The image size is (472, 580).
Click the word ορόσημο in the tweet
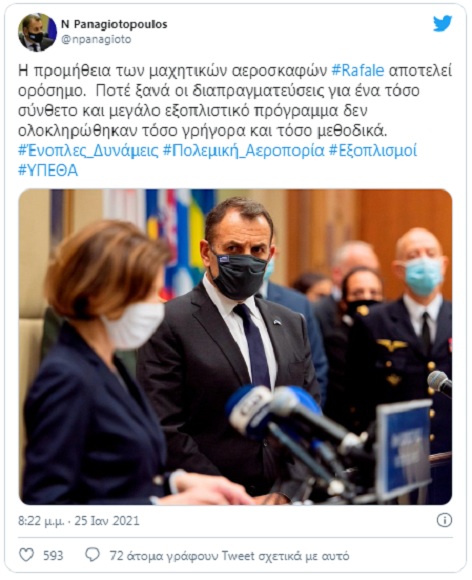pyautogui.click(x=52, y=91)
